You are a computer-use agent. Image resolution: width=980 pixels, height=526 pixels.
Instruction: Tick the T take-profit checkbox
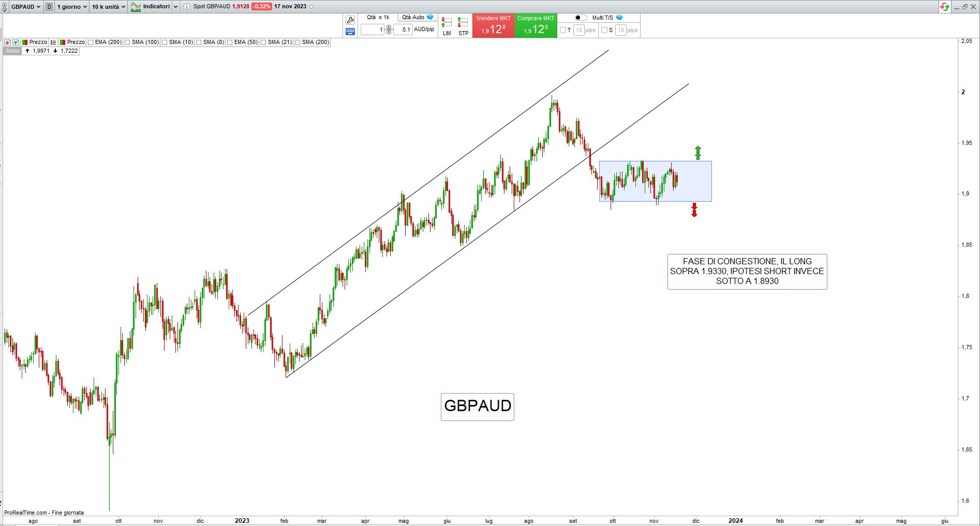point(563,30)
